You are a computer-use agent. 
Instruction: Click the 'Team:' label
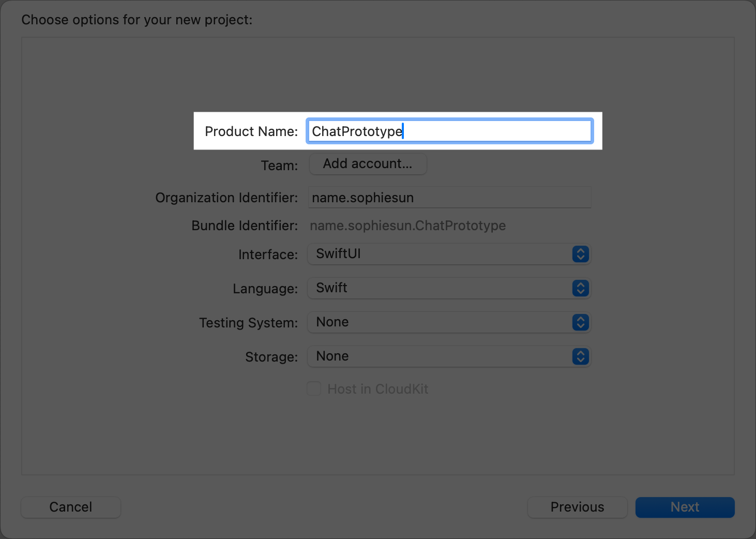279,166
